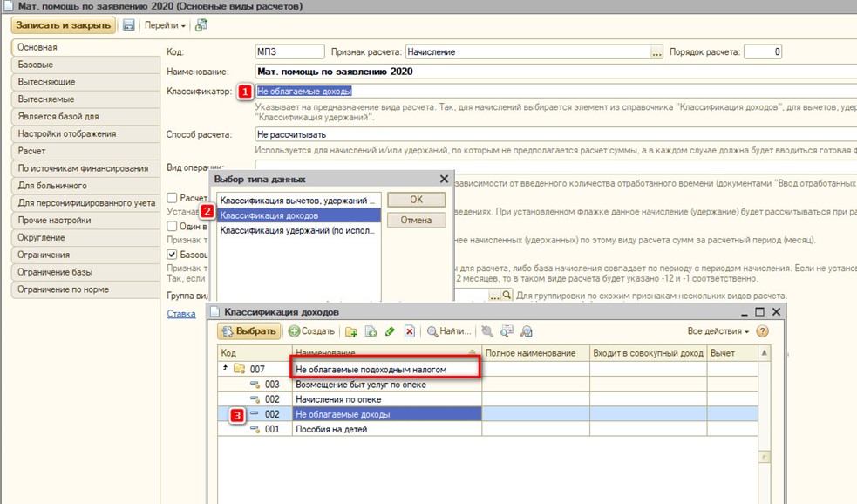Click the copy item icon with plus

pos(371,331)
